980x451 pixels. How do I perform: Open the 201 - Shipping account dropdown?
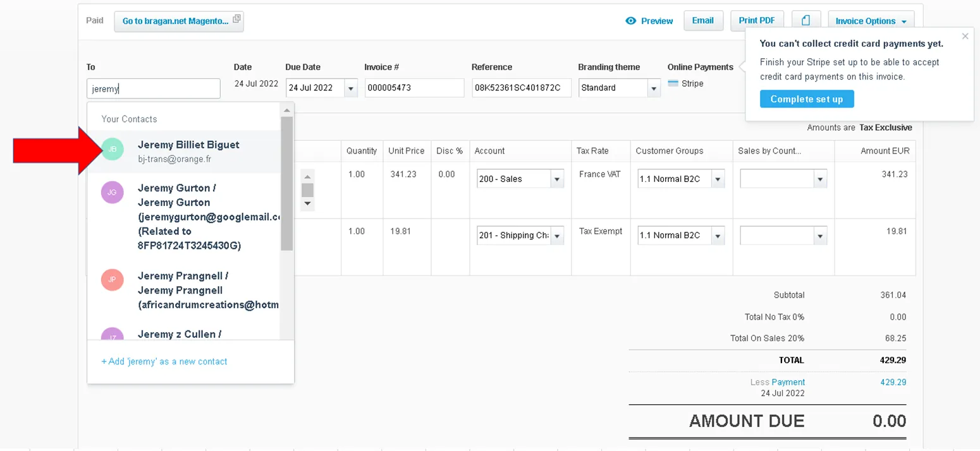[557, 236]
